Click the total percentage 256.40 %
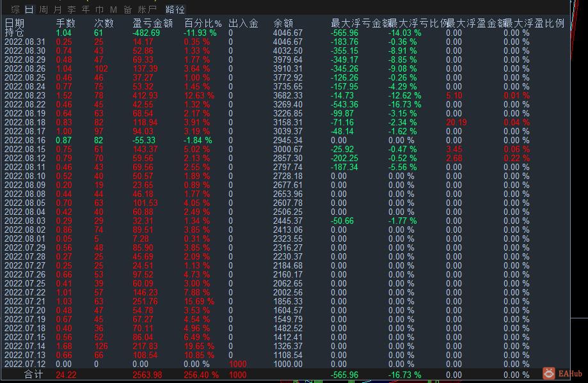Screen dimensions: 588x383 201,375
